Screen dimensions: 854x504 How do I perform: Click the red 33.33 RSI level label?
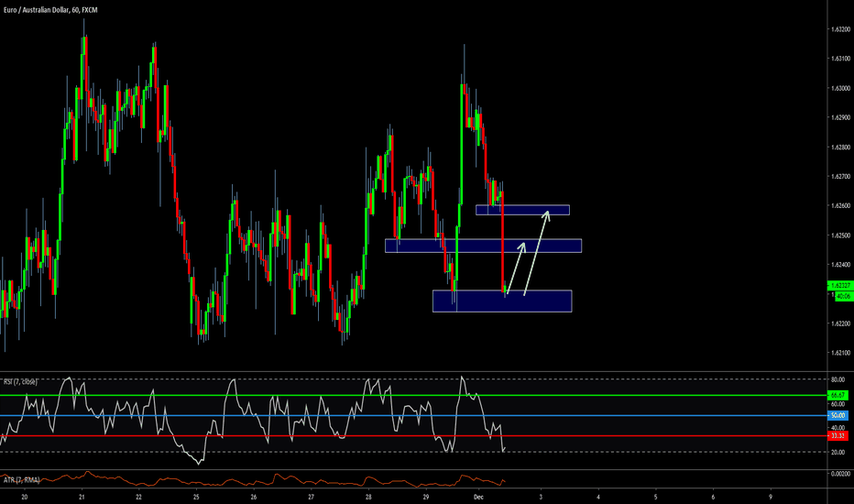tap(838, 436)
